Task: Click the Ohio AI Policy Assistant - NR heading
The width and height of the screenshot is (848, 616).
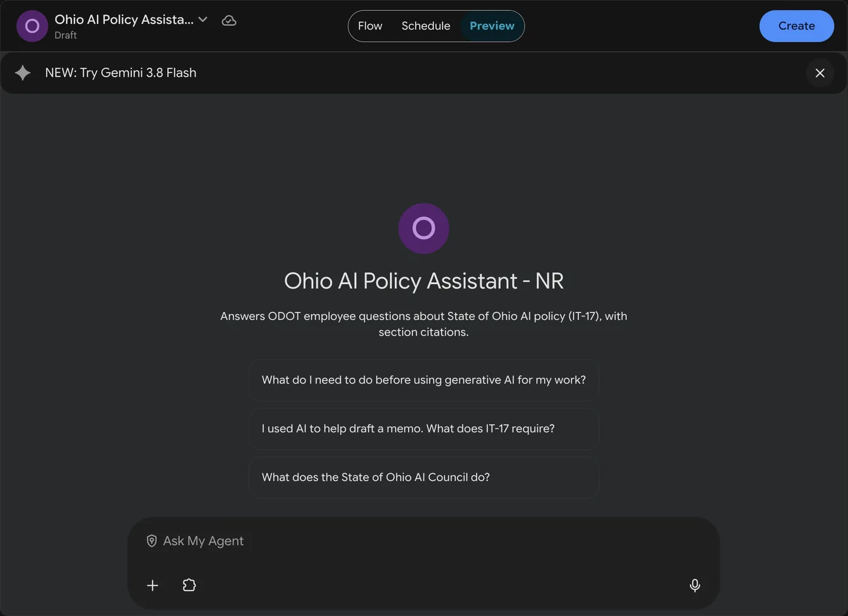Action: pyautogui.click(x=423, y=281)
